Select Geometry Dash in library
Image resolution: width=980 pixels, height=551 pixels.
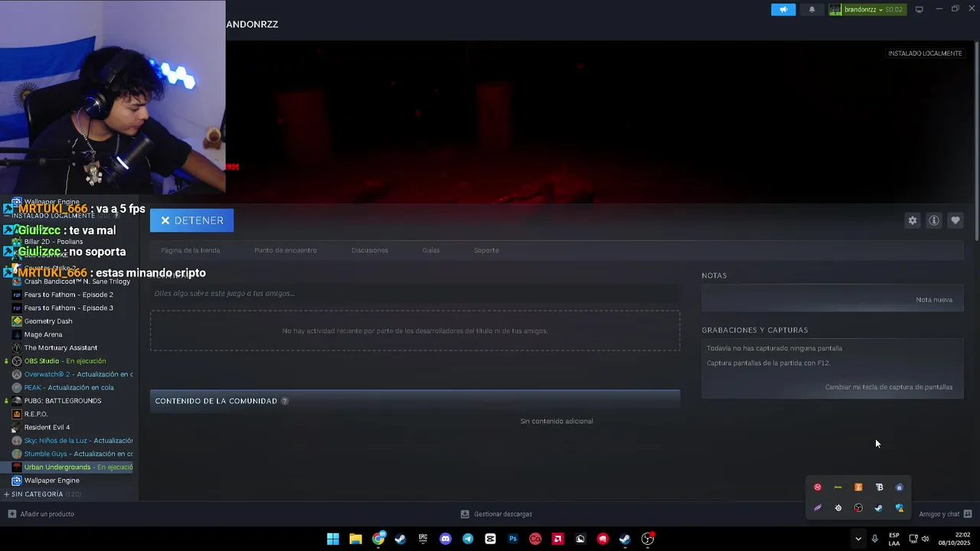click(48, 321)
